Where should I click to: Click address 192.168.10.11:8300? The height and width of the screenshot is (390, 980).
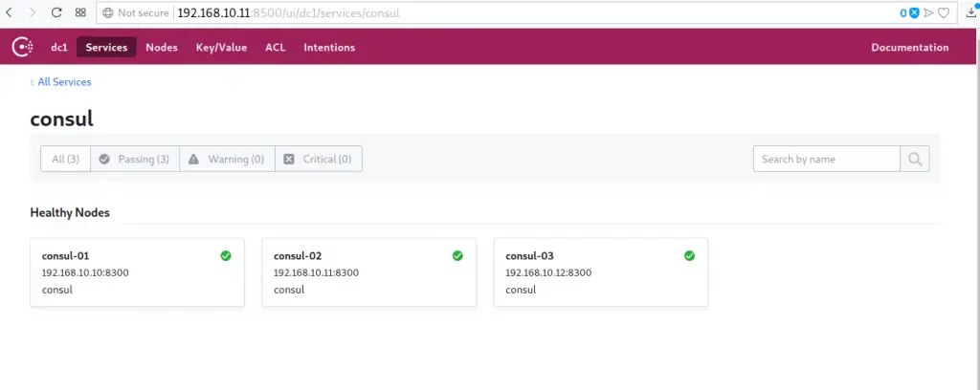click(x=316, y=272)
